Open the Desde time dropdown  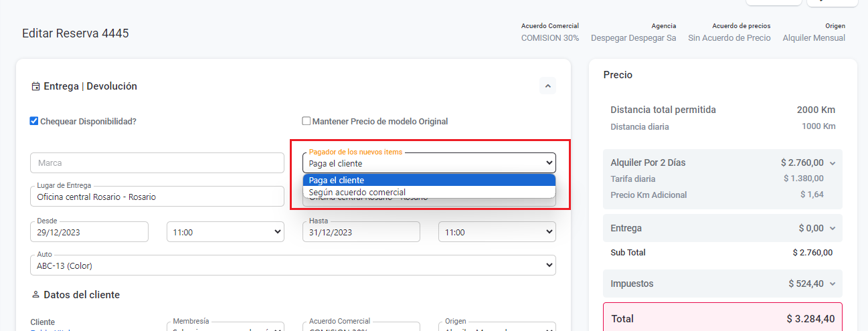[225, 232]
